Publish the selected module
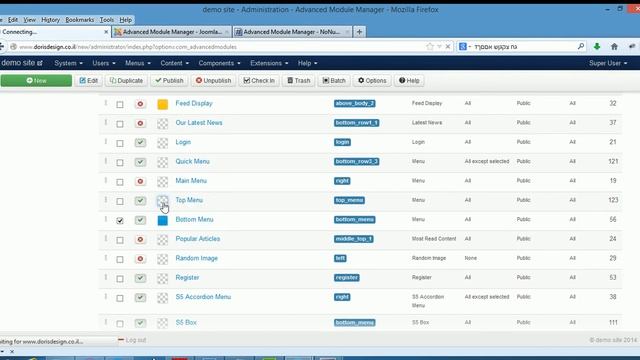The image size is (640, 360). pyautogui.click(x=169, y=80)
